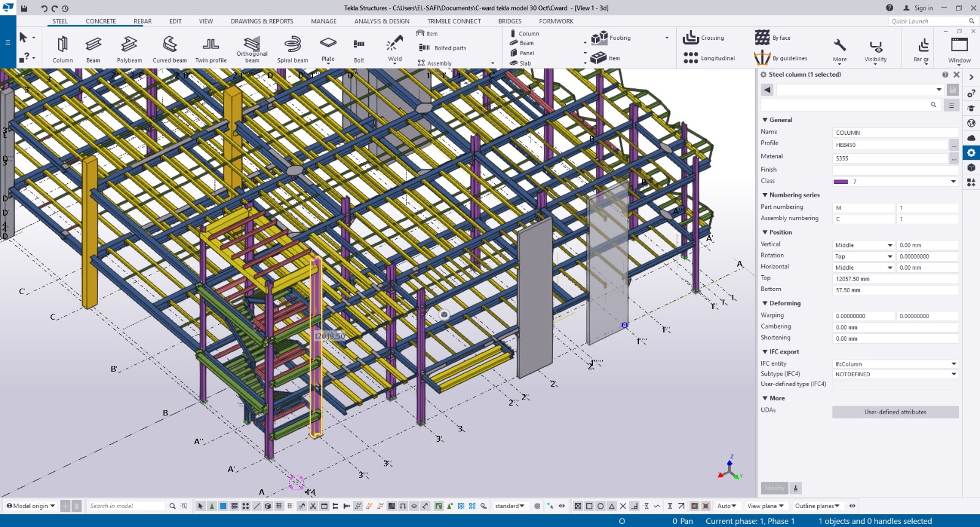Click the Modify button

coord(774,488)
